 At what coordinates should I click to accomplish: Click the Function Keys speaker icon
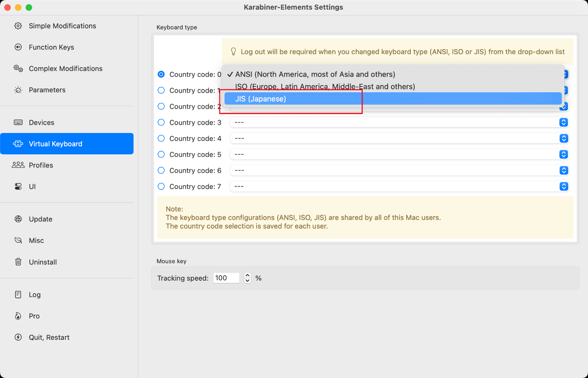click(18, 47)
